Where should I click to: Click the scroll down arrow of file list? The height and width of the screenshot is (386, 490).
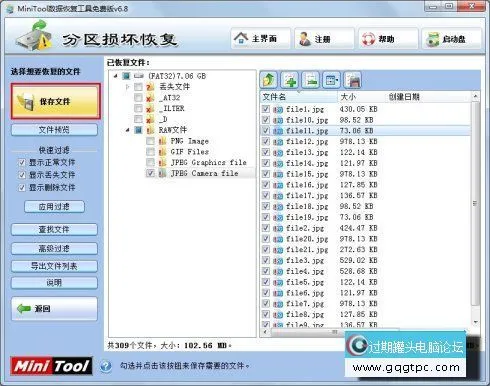[475, 322]
